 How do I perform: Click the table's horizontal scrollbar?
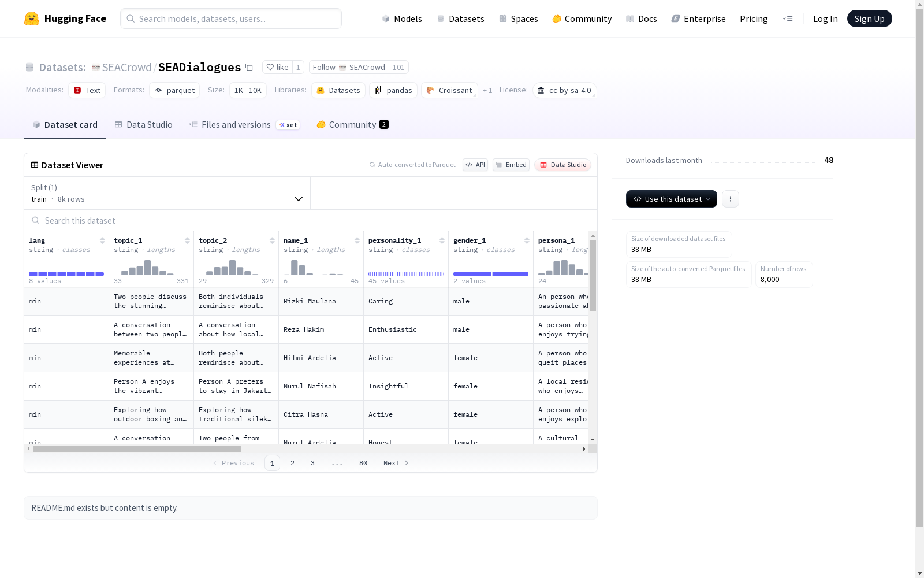pos(136,449)
